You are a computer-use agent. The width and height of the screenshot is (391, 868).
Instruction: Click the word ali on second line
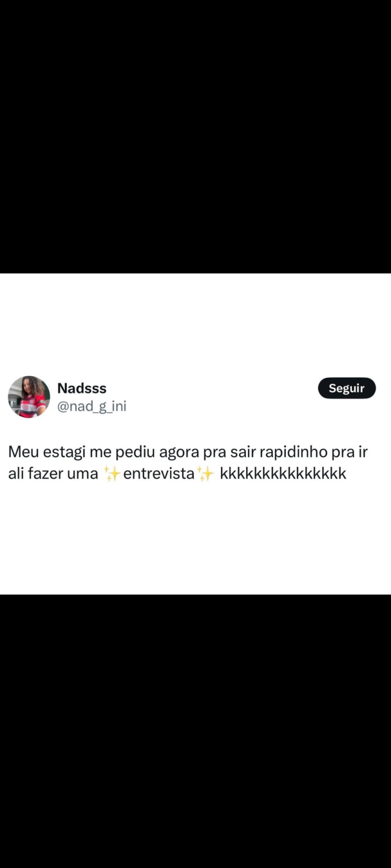(16, 473)
